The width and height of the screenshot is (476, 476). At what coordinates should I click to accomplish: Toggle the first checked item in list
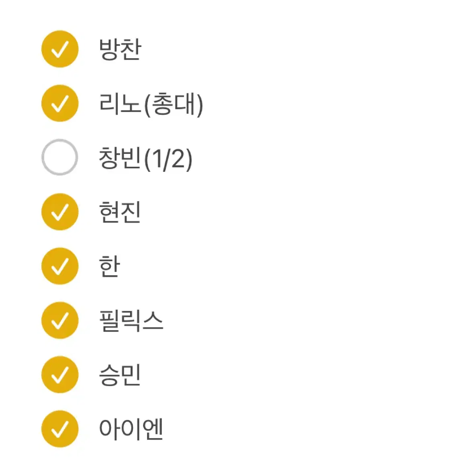point(60,49)
